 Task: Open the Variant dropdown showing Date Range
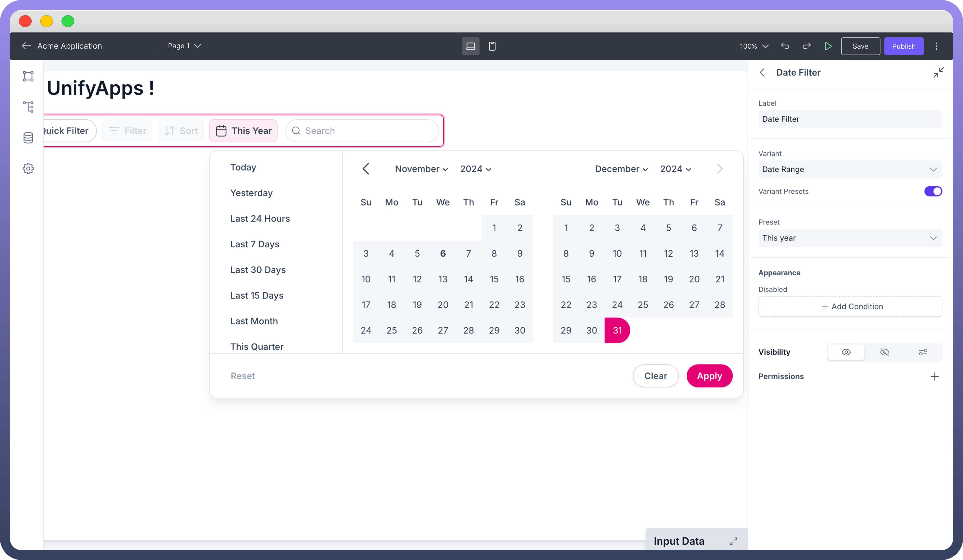pyautogui.click(x=850, y=170)
